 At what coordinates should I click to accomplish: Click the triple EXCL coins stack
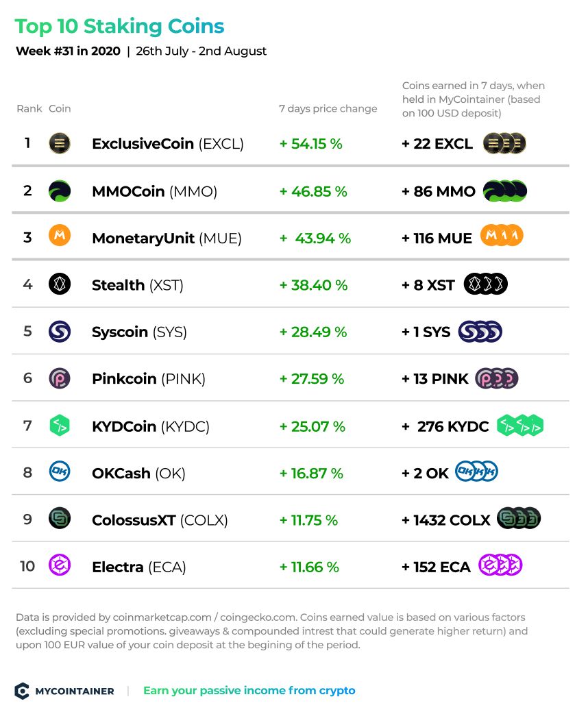[x=504, y=143]
